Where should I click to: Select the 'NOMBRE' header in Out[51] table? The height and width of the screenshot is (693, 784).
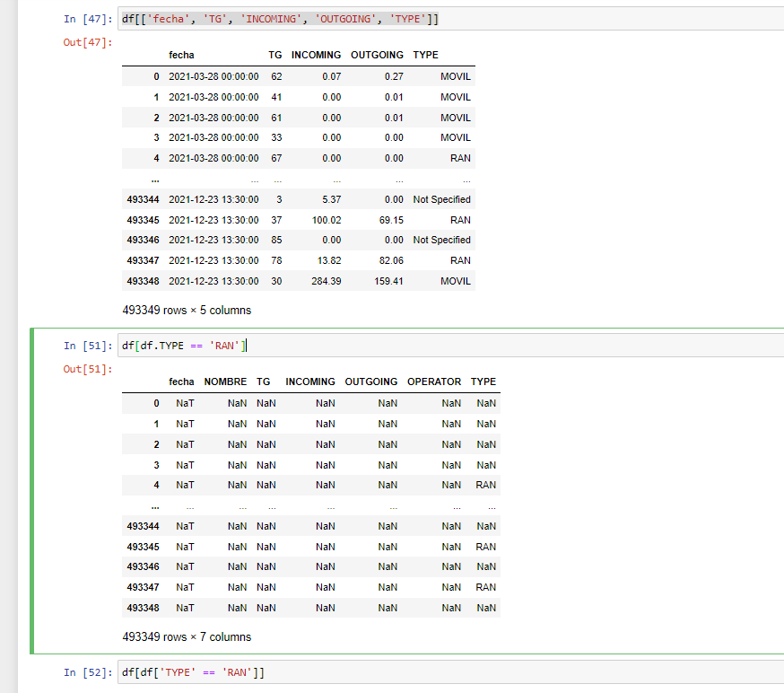click(x=225, y=382)
